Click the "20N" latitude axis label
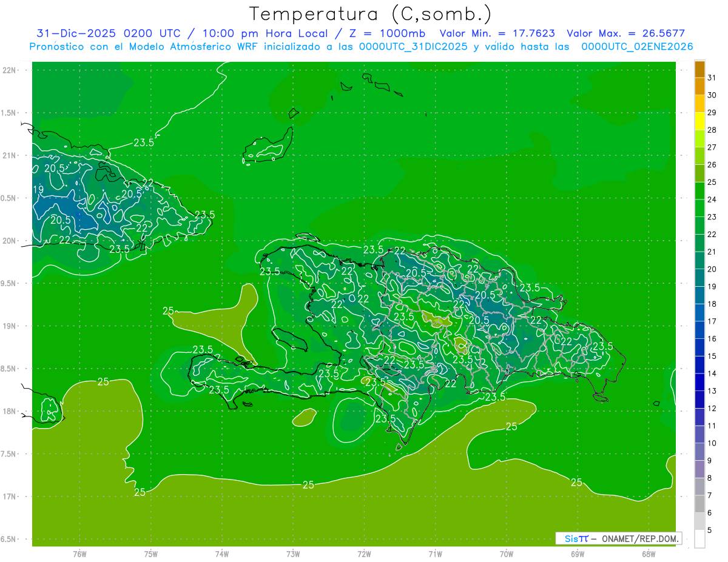 pos(10,241)
